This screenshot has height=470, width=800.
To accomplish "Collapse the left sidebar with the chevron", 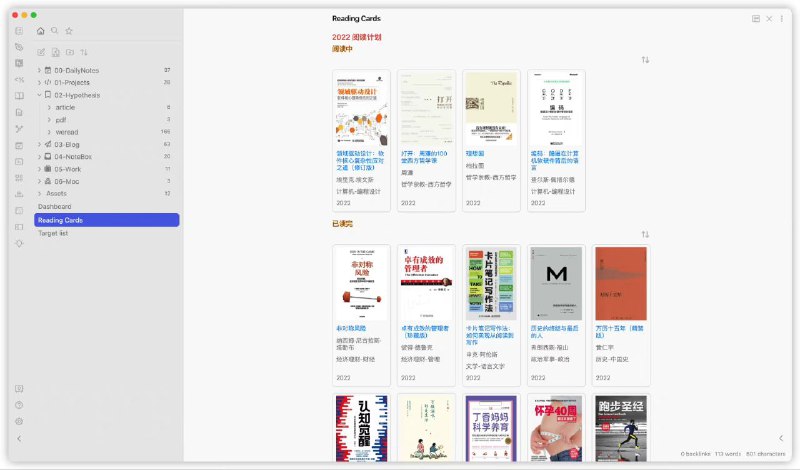I will tap(19, 438).
